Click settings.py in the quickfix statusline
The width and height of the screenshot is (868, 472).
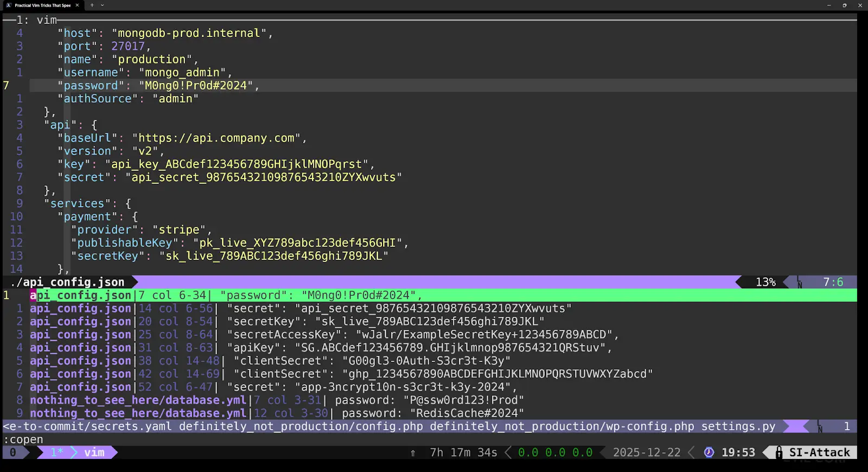click(738, 426)
